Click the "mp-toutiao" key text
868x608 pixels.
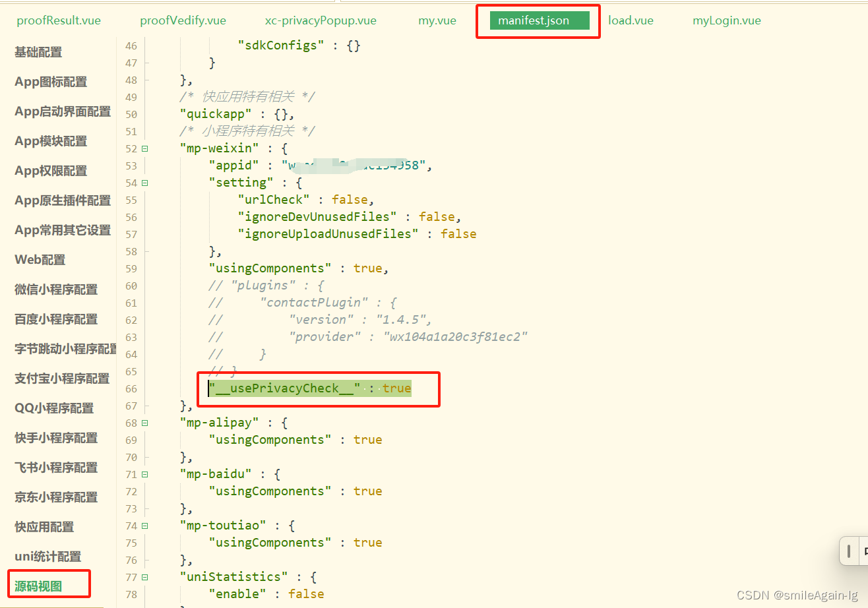pos(223,526)
